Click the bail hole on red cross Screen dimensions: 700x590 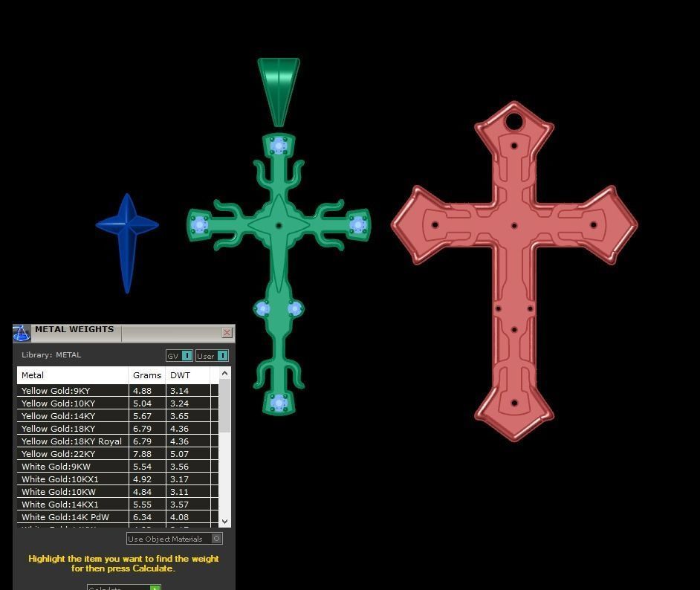(514, 121)
